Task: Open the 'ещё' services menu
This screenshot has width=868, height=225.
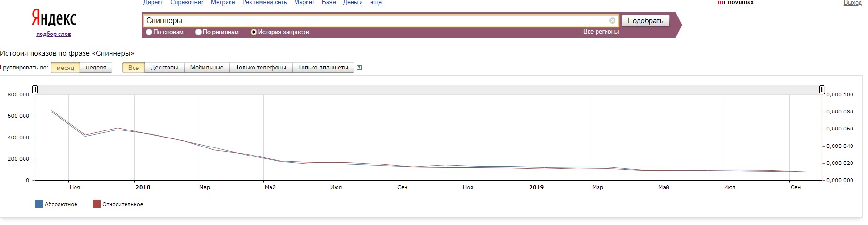Action: pos(376,2)
